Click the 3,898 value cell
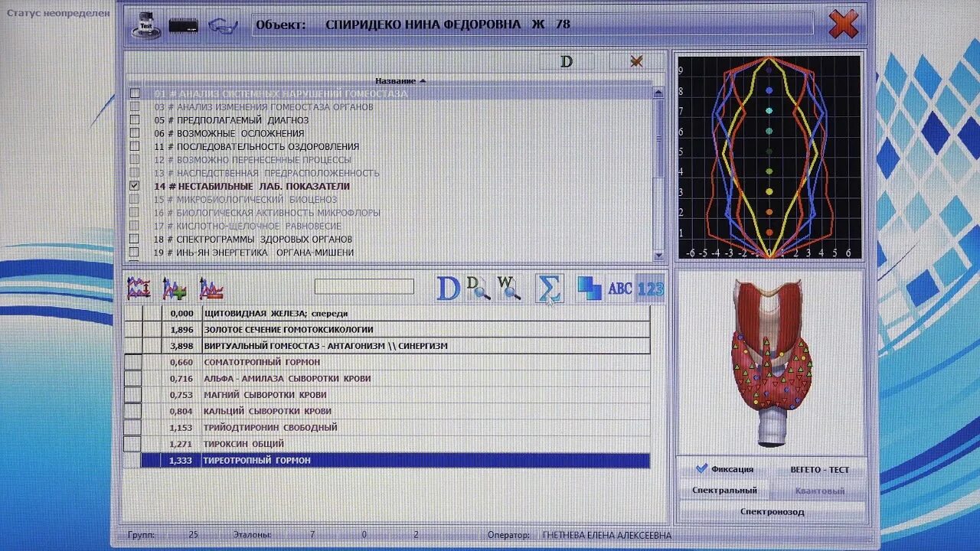The image size is (980, 551). [181, 346]
